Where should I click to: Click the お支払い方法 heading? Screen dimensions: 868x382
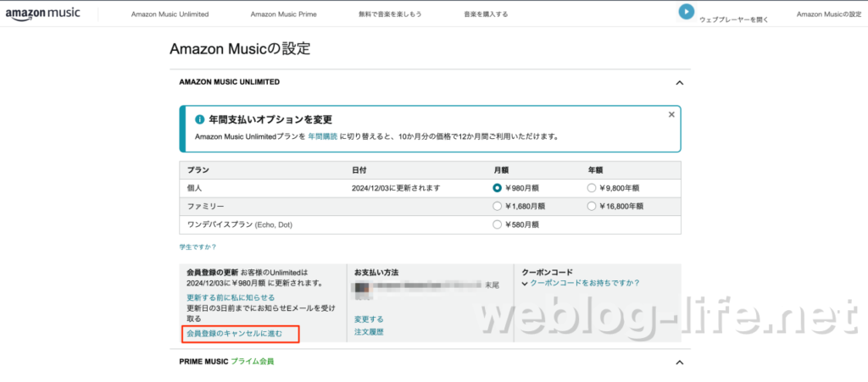click(376, 273)
